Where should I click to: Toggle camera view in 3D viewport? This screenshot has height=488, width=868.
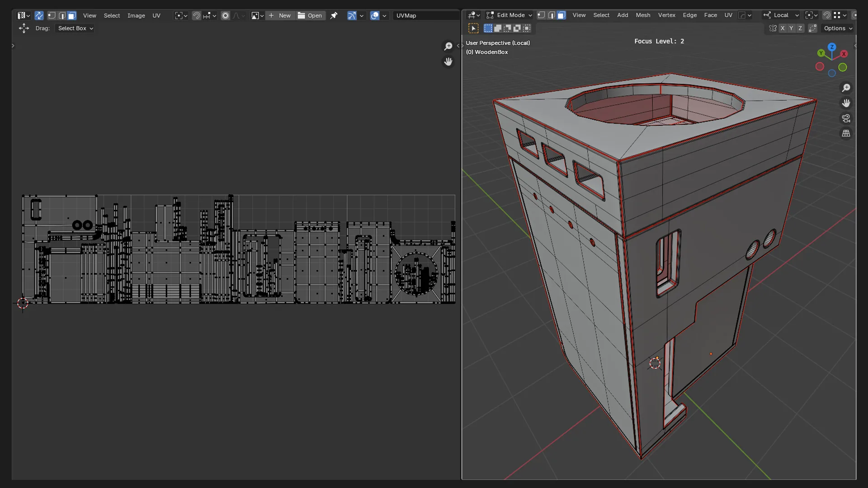point(846,118)
